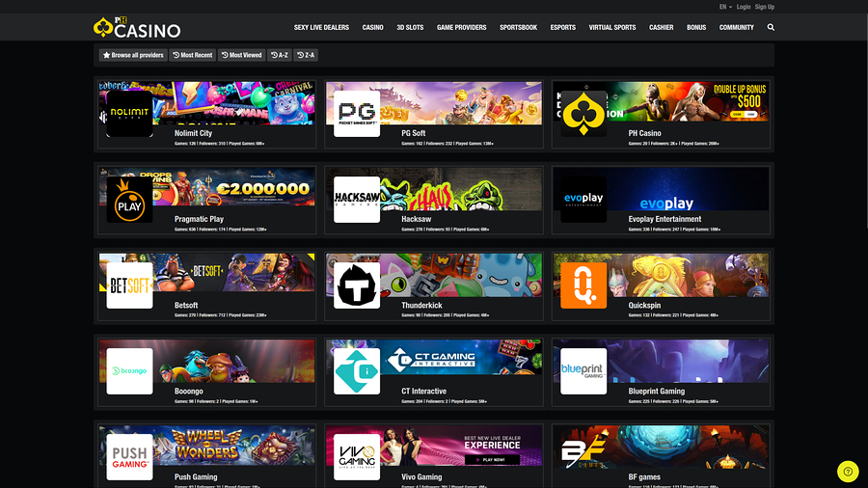Sort providers Z-A
This screenshot has width=868, height=488.
click(305, 55)
